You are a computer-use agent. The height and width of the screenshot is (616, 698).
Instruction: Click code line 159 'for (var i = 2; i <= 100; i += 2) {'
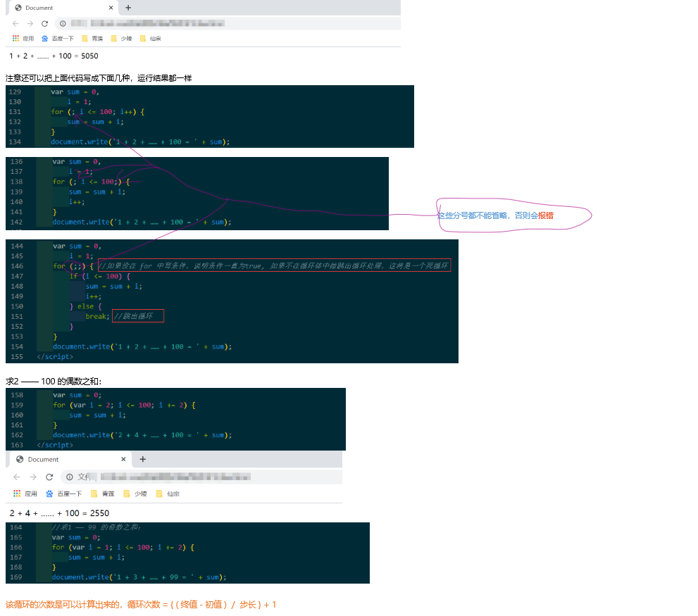tap(124, 405)
